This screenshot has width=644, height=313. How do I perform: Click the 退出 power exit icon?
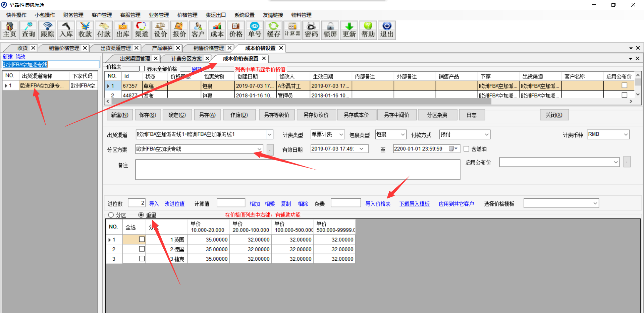click(386, 30)
